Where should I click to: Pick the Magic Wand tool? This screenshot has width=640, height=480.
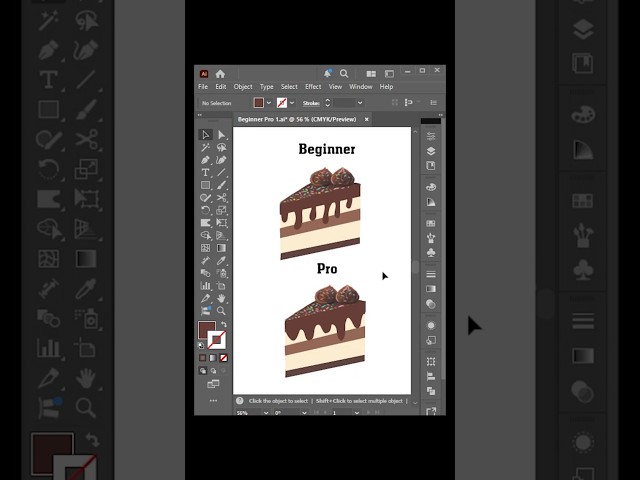point(205,147)
